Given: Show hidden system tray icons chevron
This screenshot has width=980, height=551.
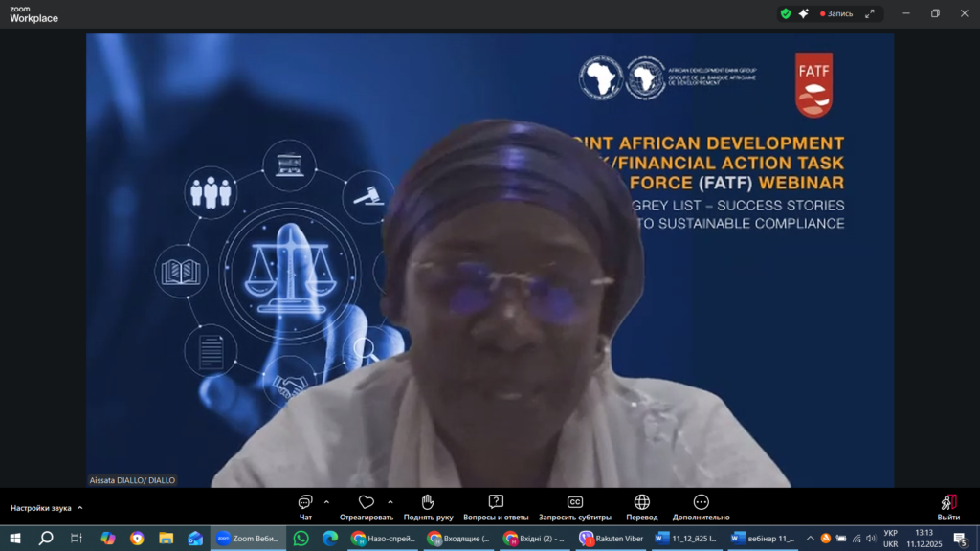Looking at the screenshot, I should 810,539.
